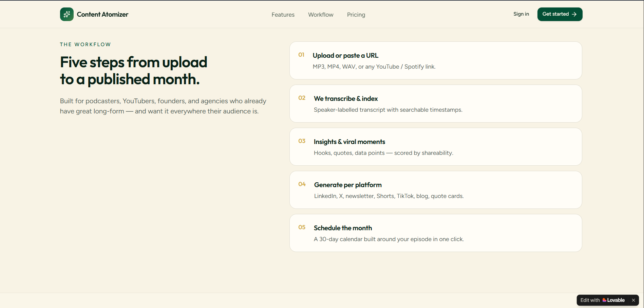Image resolution: width=644 pixels, height=308 pixels.
Task: Click the "A 30-day calendar" description text
Action: (389, 239)
